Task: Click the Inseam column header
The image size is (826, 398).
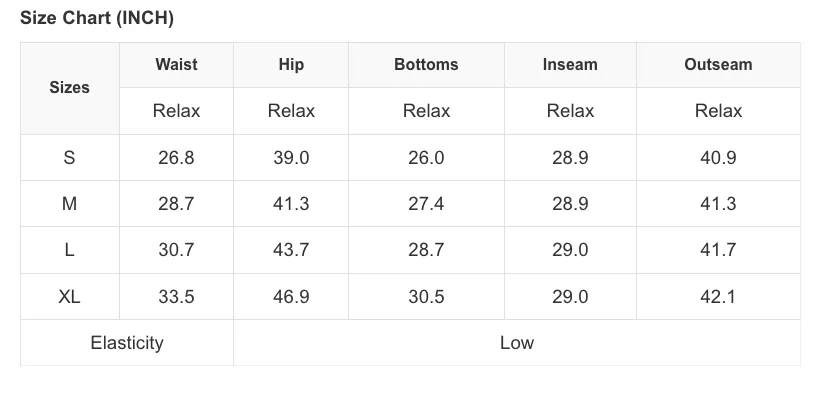Action: click(x=570, y=65)
